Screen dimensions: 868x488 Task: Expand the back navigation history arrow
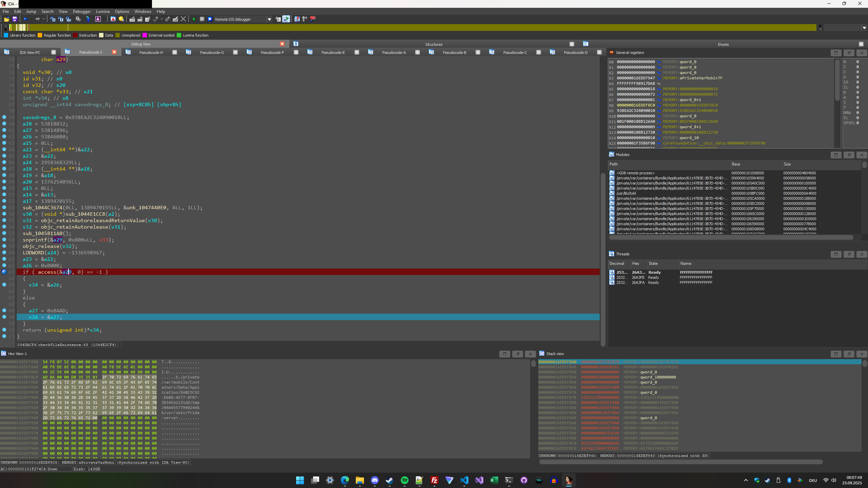(x=31, y=19)
